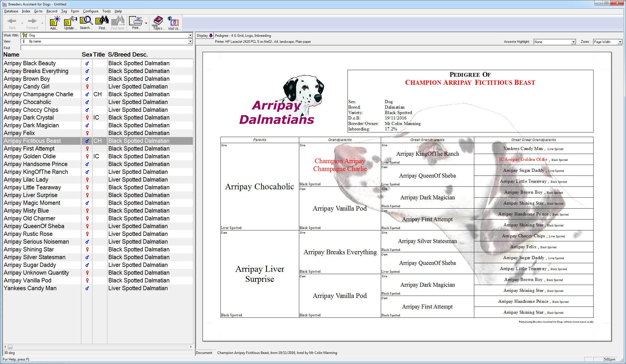Open the Configure menu

(91, 11)
